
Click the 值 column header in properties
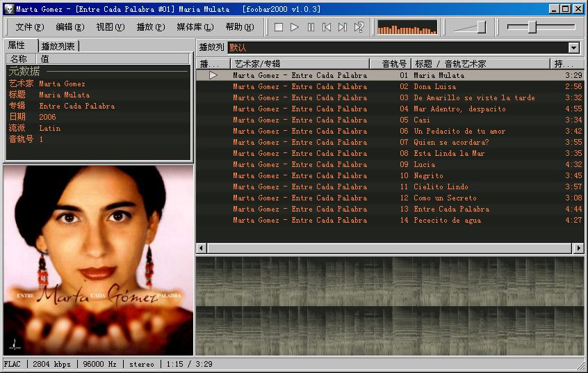[113, 58]
